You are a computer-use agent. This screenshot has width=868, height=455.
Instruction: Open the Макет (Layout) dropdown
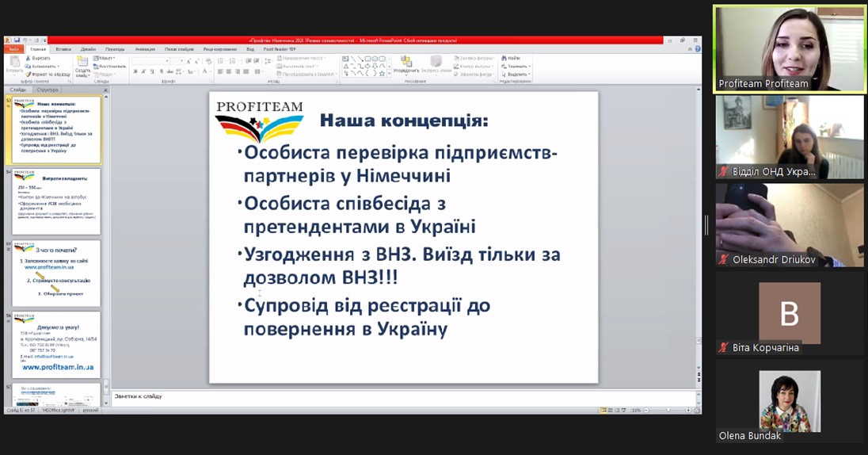click(105, 58)
